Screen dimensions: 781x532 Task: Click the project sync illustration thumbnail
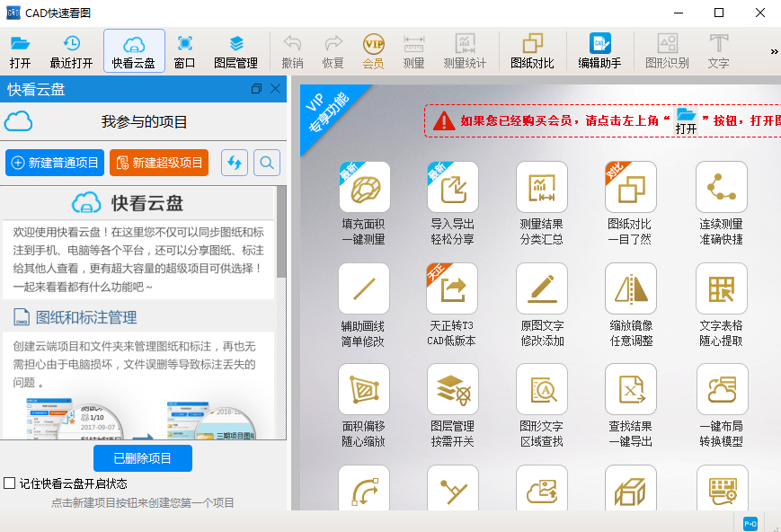[x=141, y=419]
